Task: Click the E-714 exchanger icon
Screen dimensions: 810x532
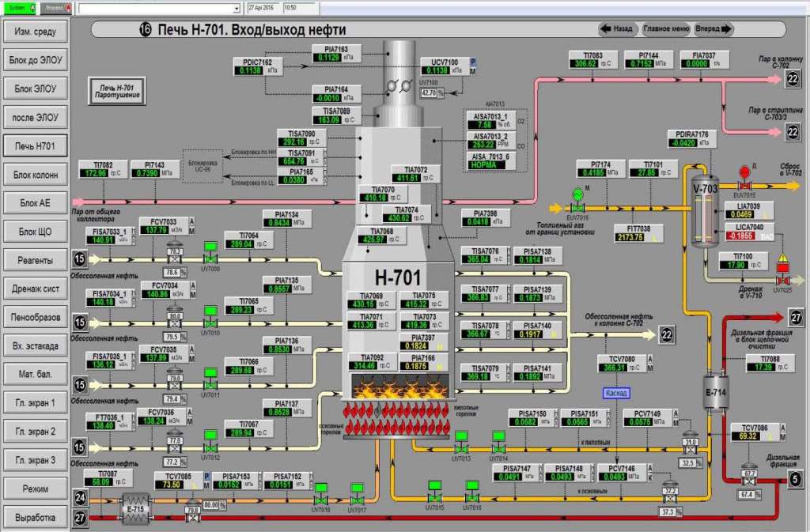Action: pos(715,391)
